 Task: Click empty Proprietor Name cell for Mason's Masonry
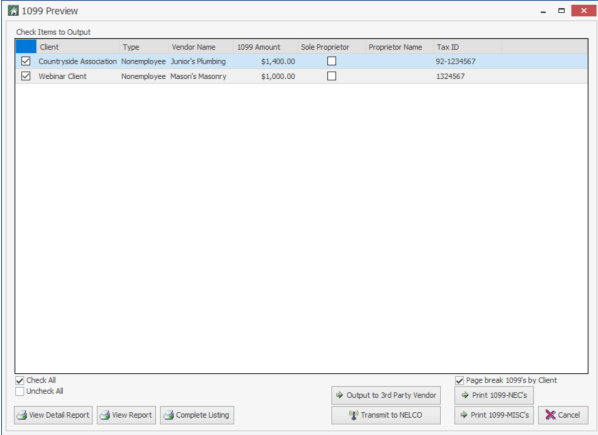pos(399,76)
